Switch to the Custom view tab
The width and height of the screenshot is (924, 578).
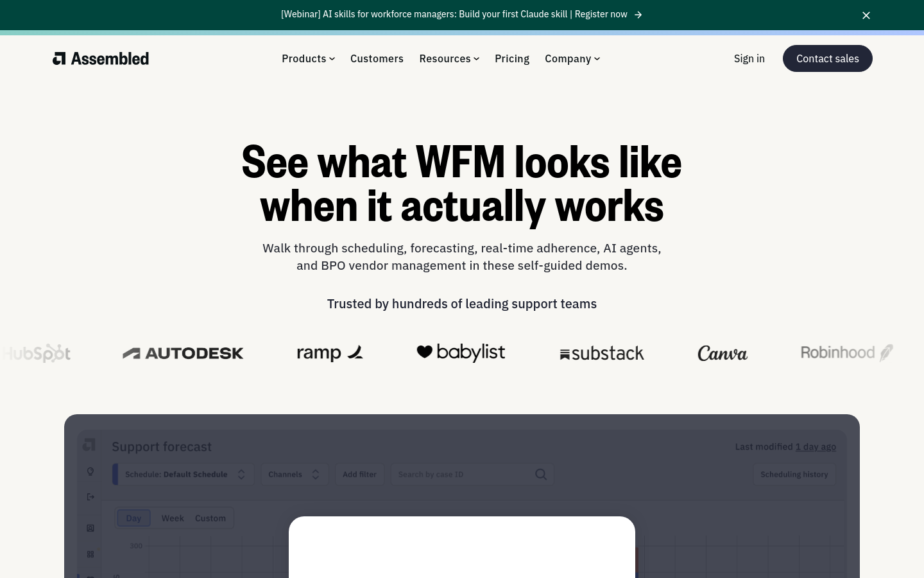(210, 518)
